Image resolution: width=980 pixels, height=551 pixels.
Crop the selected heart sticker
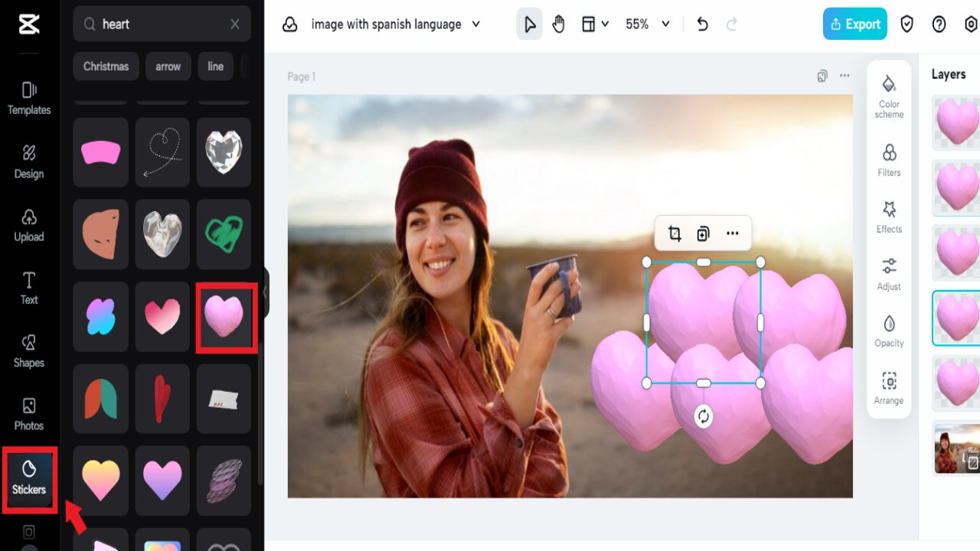[675, 233]
